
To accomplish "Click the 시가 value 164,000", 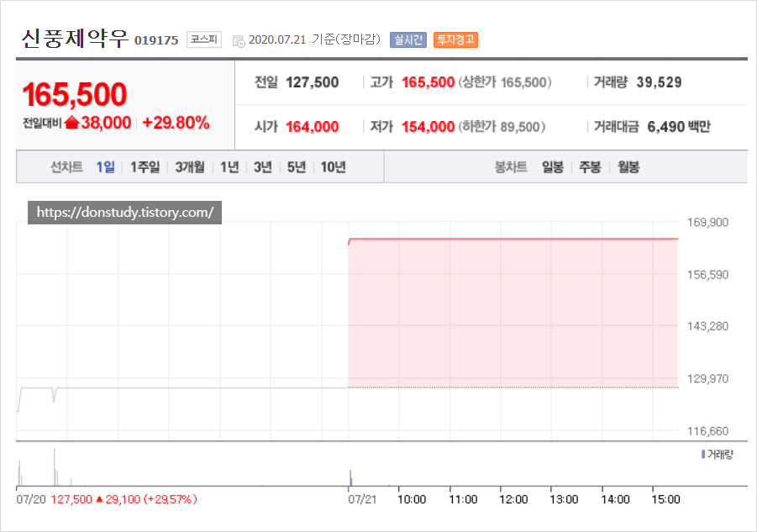I will [312, 127].
